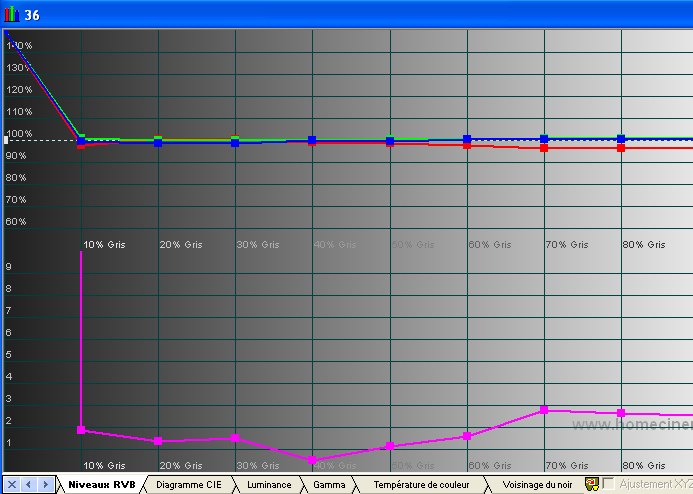Viewport: 693px width, 494px height.
Task: Click the blue RGB point at 20% Gris
Action: (158, 142)
